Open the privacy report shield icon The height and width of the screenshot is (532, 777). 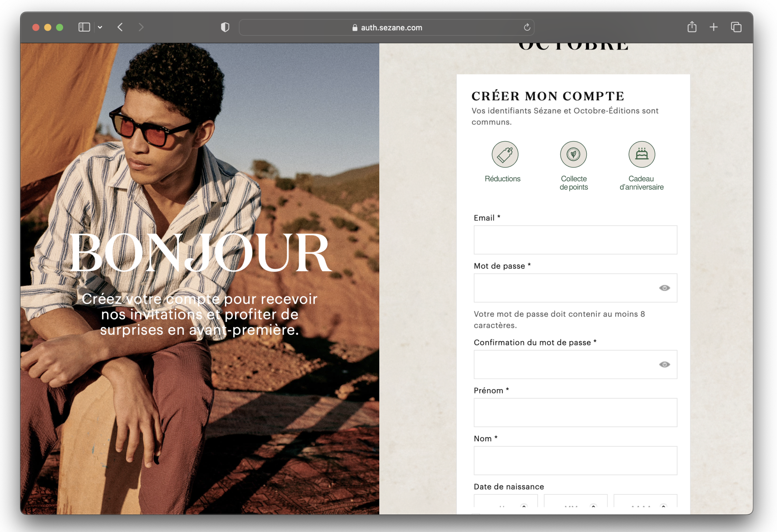tap(225, 27)
